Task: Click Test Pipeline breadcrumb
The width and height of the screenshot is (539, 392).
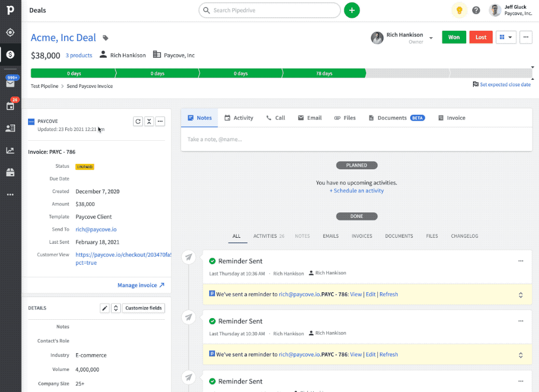Action: [44, 86]
